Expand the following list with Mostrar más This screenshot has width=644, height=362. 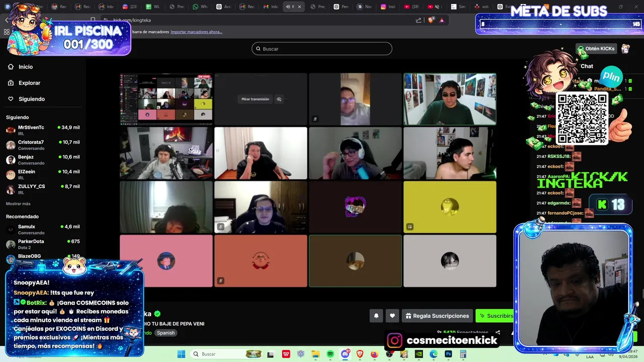(18, 204)
